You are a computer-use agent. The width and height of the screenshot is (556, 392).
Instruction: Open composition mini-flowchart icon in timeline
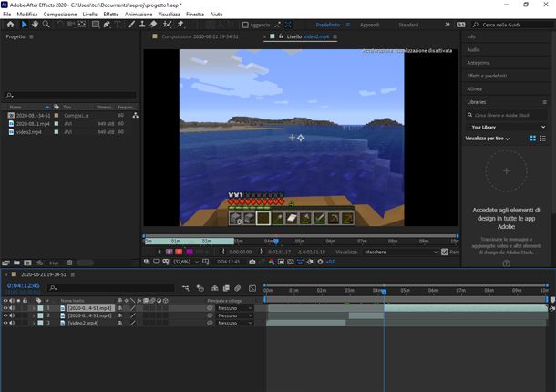186,288
